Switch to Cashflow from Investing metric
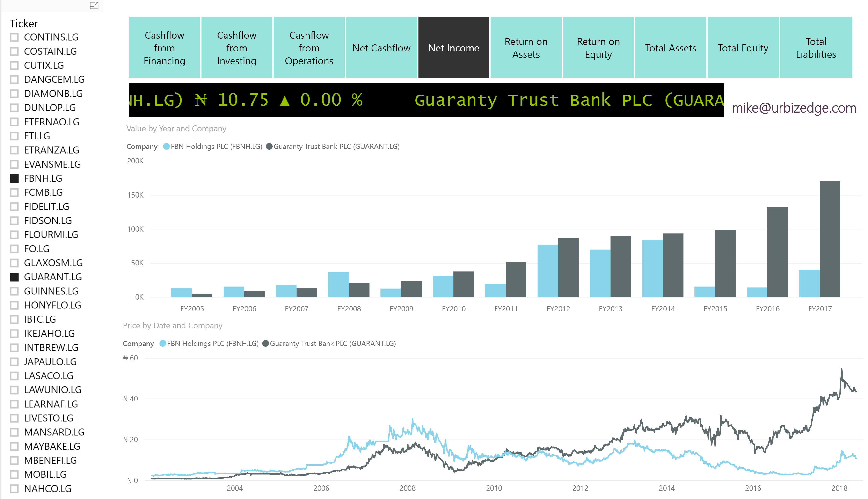The image size is (868, 499). pos(237,48)
